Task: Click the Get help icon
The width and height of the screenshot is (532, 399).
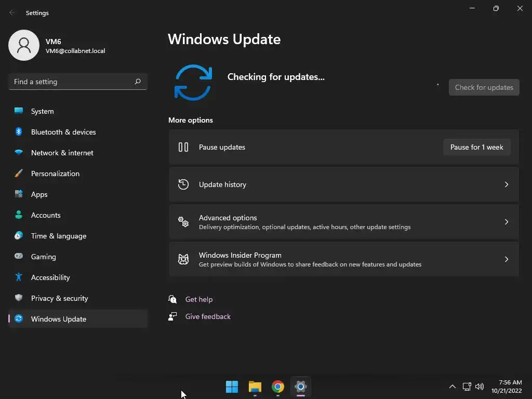Action: point(172,299)
